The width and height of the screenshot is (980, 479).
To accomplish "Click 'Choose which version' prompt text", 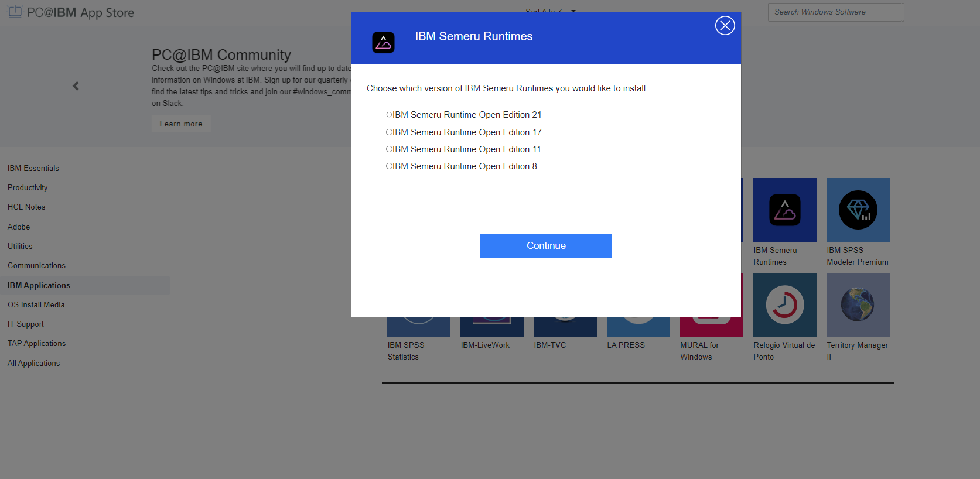I will [506, 88].
